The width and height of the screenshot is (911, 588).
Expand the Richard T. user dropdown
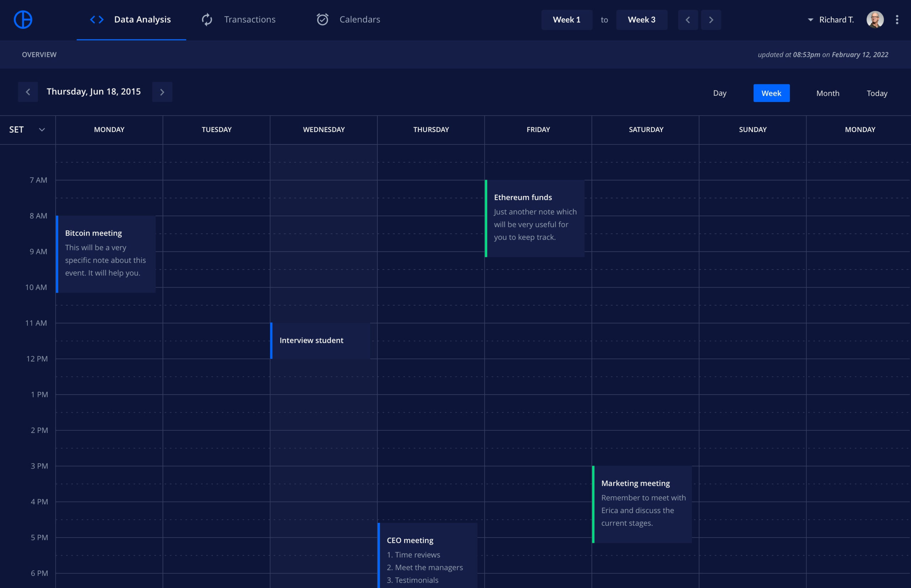click(810, 20)
